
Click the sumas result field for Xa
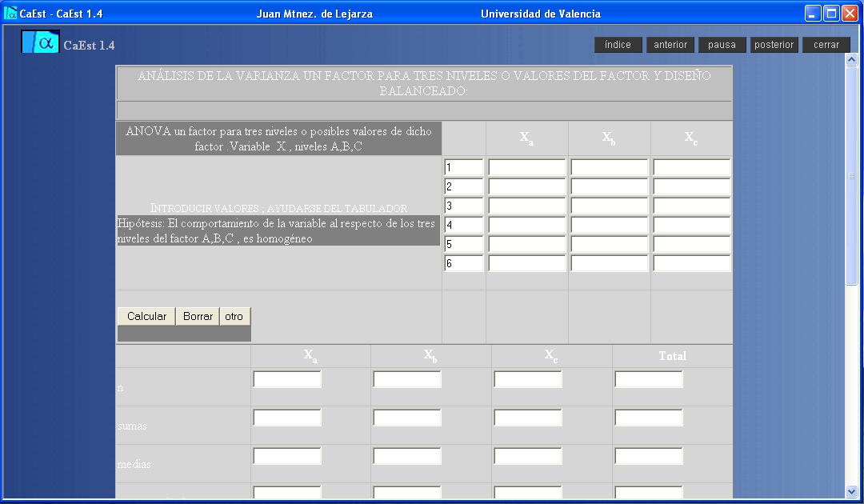[x=287, y=418]
